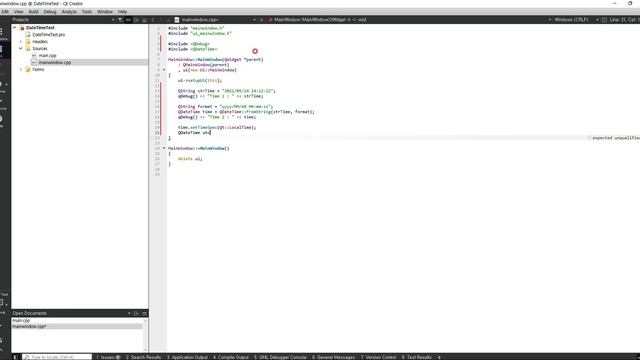Click the file icon beside mainwindow.cpp* in toolbar

click(x=177, y=20)
